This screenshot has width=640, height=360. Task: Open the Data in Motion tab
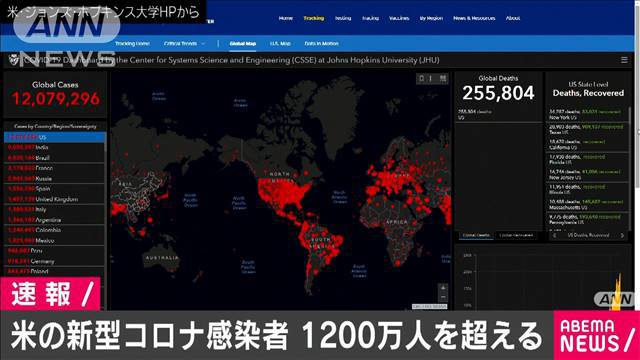322,43
